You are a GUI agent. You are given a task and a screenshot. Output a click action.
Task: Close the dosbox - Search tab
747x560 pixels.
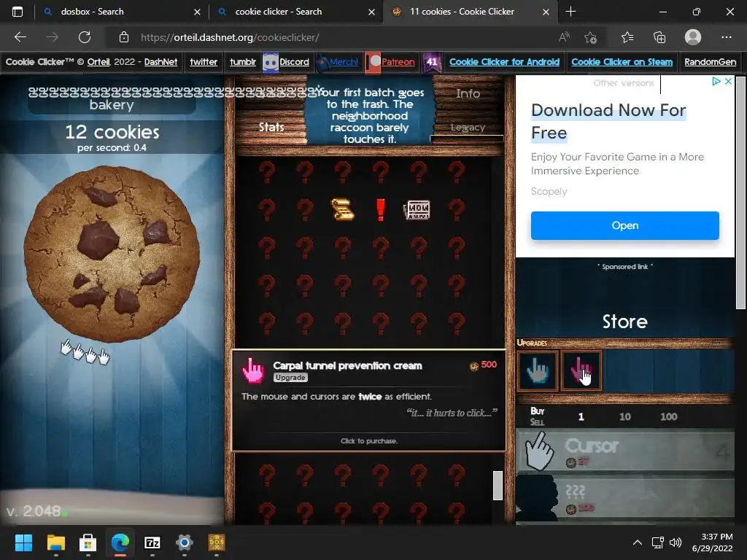(x=197, y=12)
